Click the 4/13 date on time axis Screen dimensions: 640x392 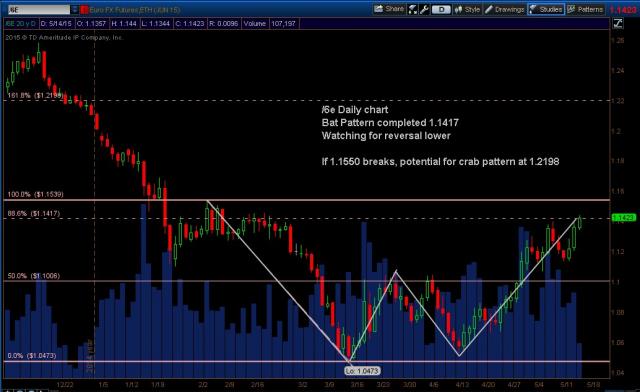pyautogui.click(x=462, y=385)
